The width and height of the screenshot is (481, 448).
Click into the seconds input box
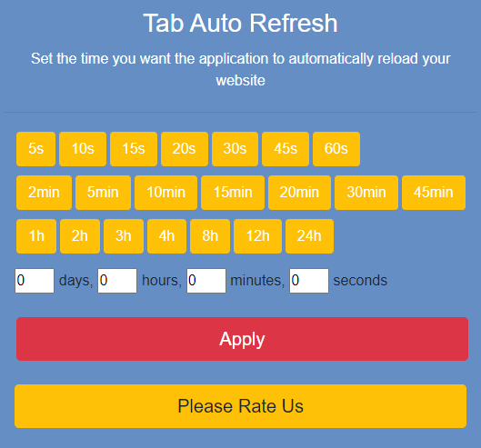tap(309, 281)
